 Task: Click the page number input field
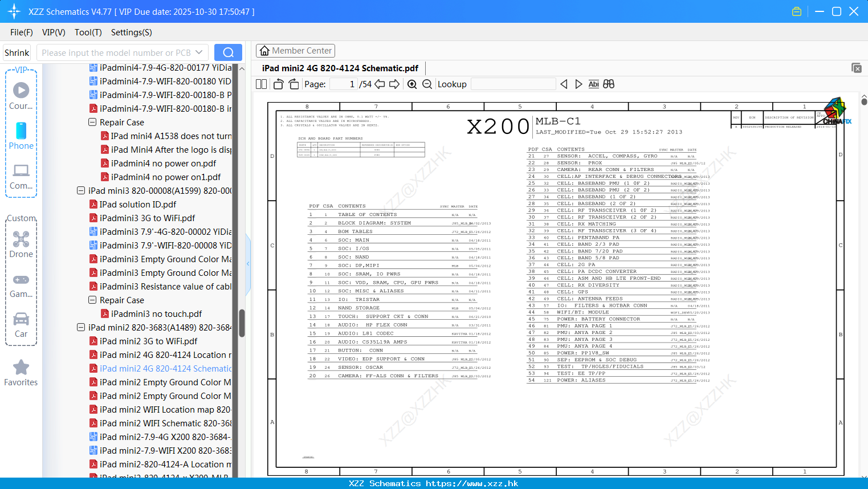tap(344, 84)
